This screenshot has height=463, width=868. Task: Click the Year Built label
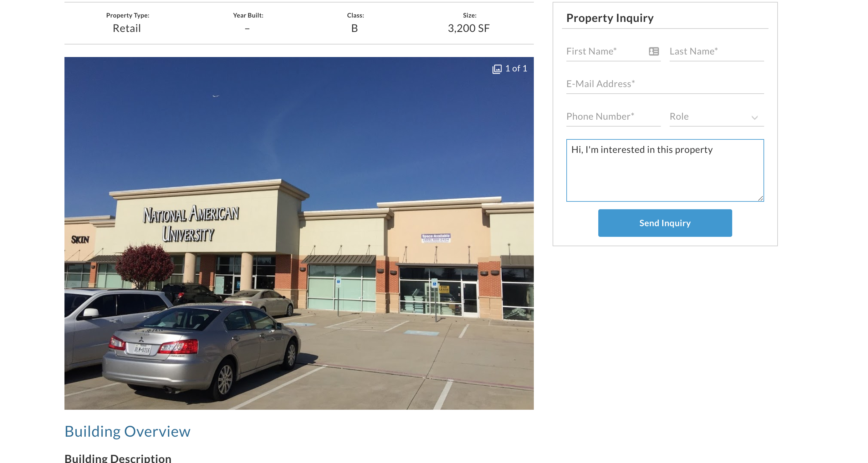(248, 16)
